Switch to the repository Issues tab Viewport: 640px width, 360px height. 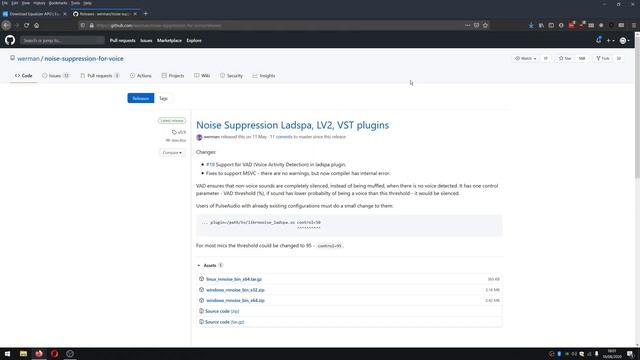[56, 76]
